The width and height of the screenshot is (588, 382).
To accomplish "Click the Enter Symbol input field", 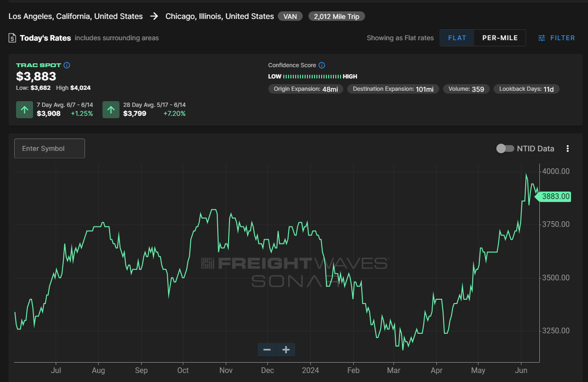I will pos(50,148).
